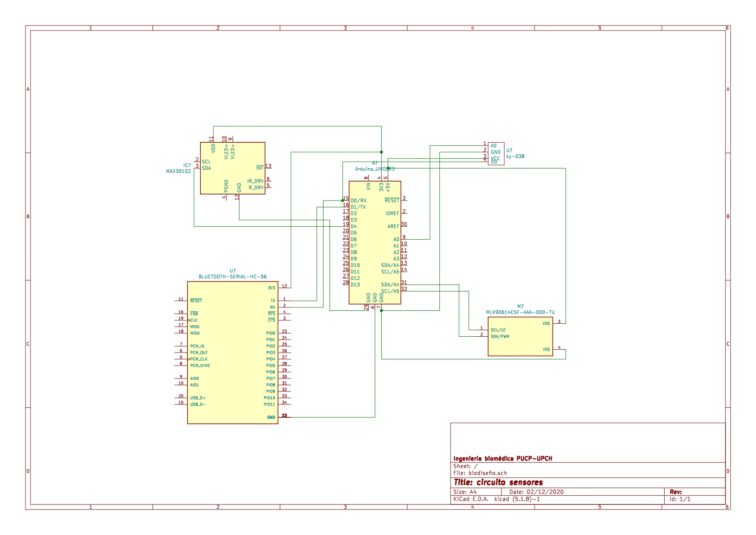Click the PIO11 pin label

click(x=269, y=404)
